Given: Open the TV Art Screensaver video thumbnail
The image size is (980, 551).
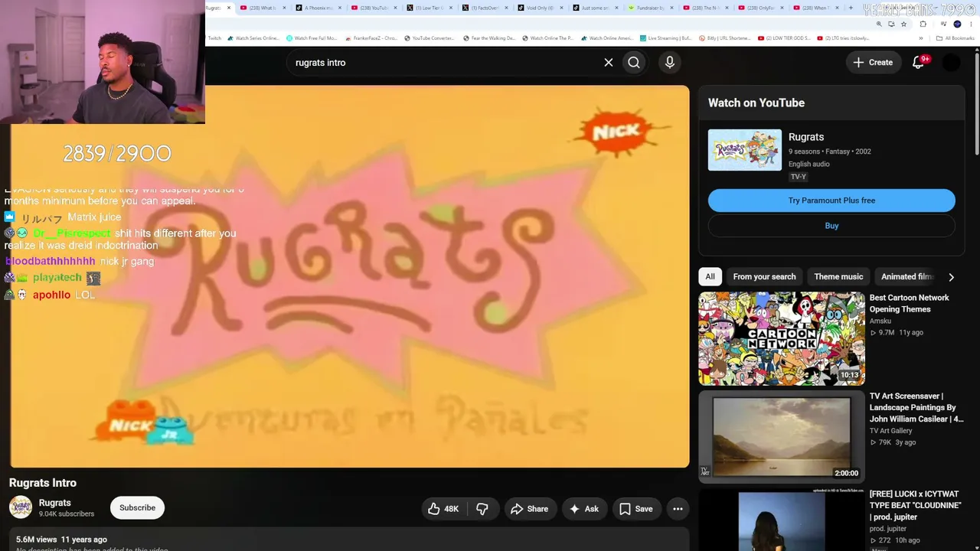Looking at the screenshot, I should [782, 437].
